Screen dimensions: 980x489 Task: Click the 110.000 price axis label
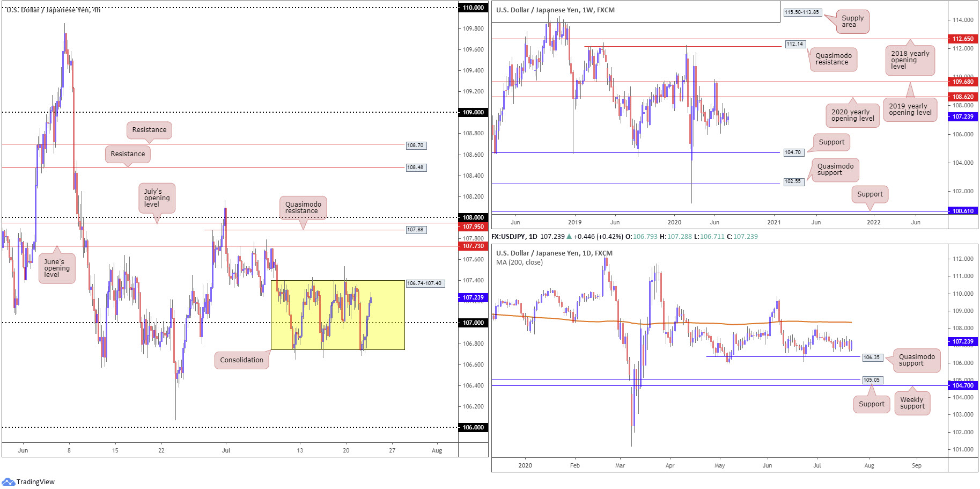pyautogui.click(x=473, y=8)
